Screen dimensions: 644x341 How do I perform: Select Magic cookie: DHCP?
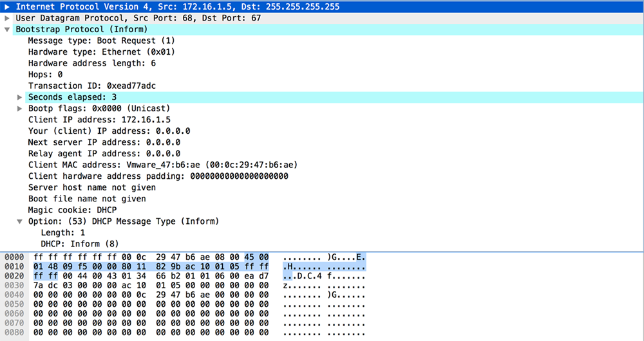coord(72,210)
